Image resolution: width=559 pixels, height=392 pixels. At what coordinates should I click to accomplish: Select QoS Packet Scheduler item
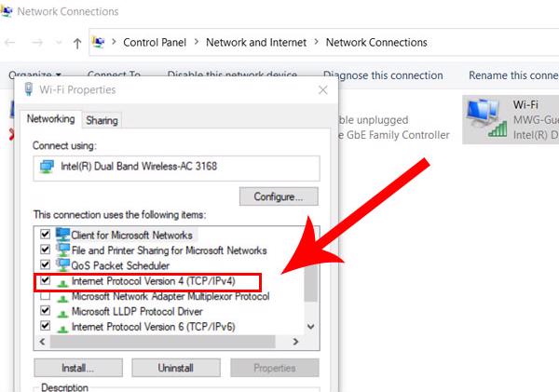click(x=120, y=265)
